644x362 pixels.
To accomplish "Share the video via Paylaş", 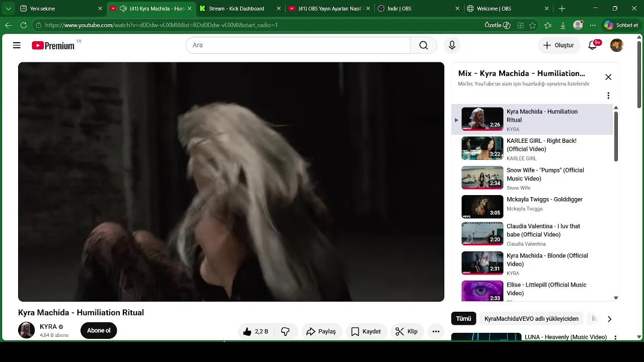I will point(321,331).
